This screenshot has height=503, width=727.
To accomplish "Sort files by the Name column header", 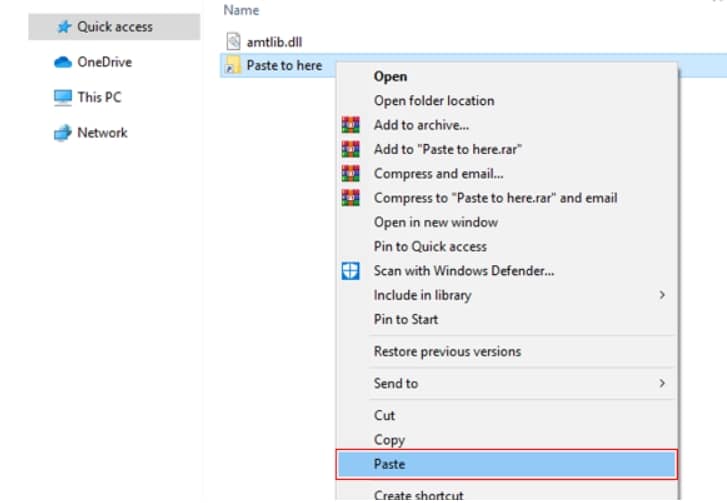I will 241,10.
